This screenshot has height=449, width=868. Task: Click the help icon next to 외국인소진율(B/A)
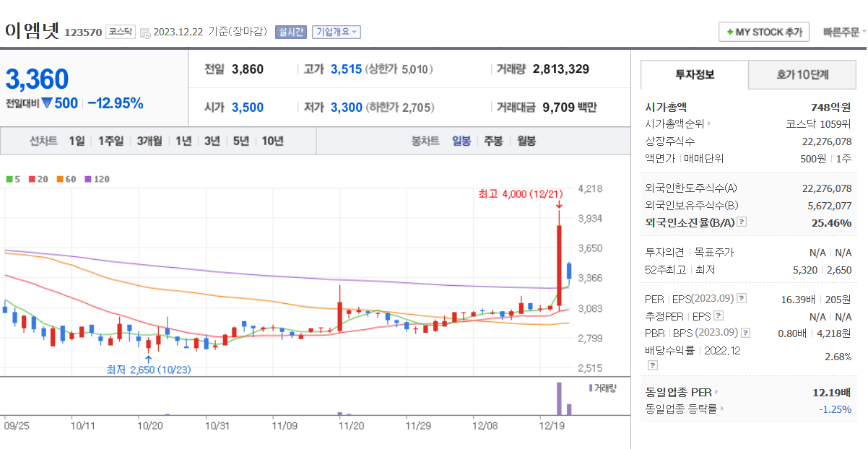[x=742, y=222]
